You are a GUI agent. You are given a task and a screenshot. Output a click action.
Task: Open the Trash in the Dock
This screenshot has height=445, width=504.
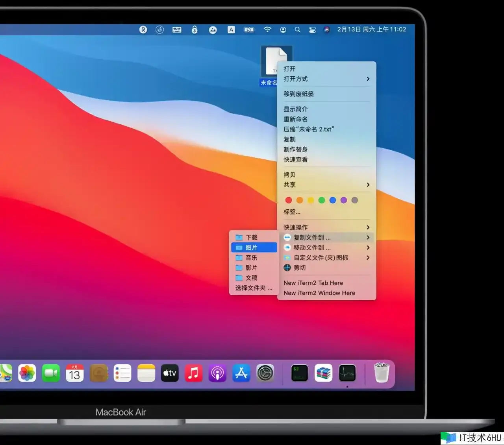tap(381, 373)
